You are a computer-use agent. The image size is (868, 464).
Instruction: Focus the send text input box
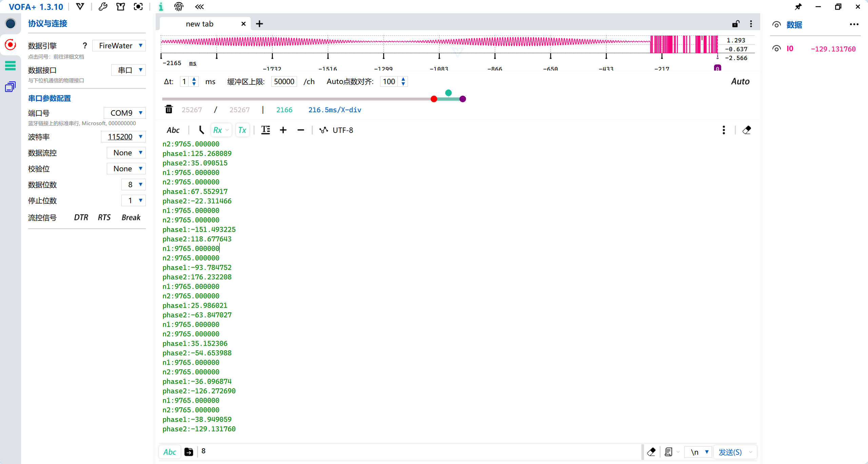pyautogui.click(x=420, y=451)
